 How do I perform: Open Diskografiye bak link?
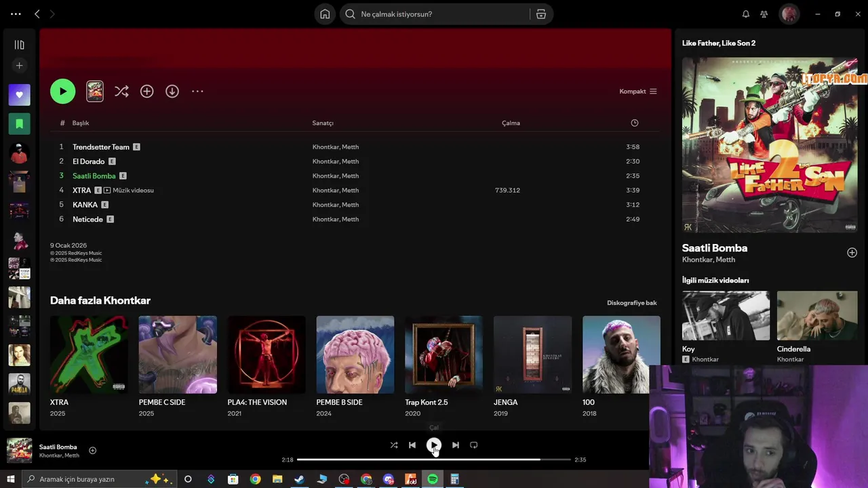coord(632,303)
